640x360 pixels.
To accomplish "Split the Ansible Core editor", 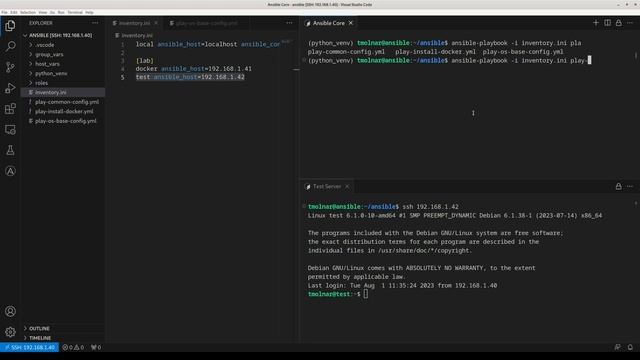I will (607, 23).
